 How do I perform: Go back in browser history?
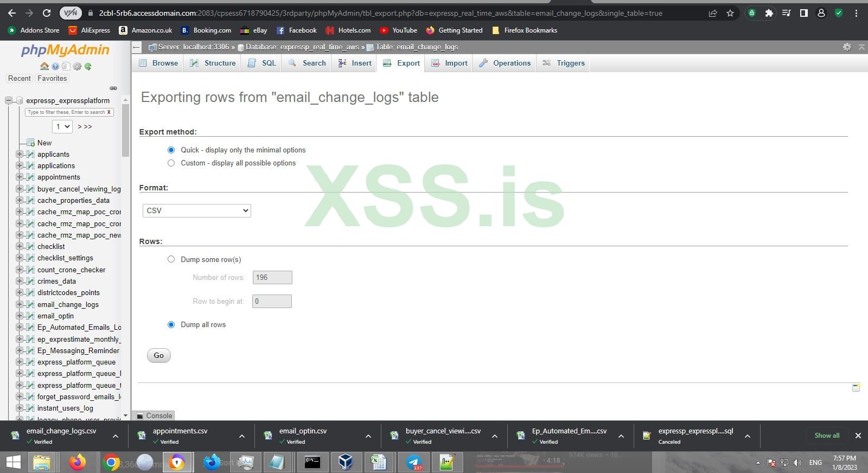[x=12, y=13]
